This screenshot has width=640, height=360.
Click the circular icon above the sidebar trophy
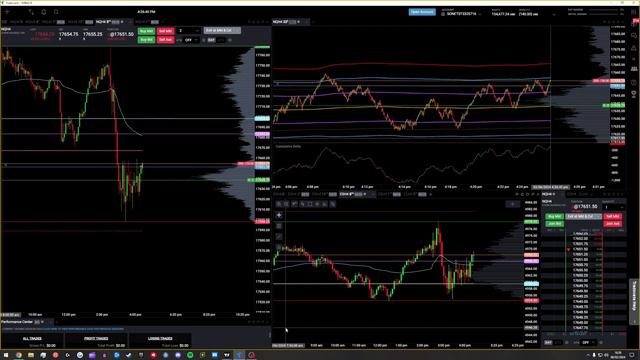(x=634, y=82)
